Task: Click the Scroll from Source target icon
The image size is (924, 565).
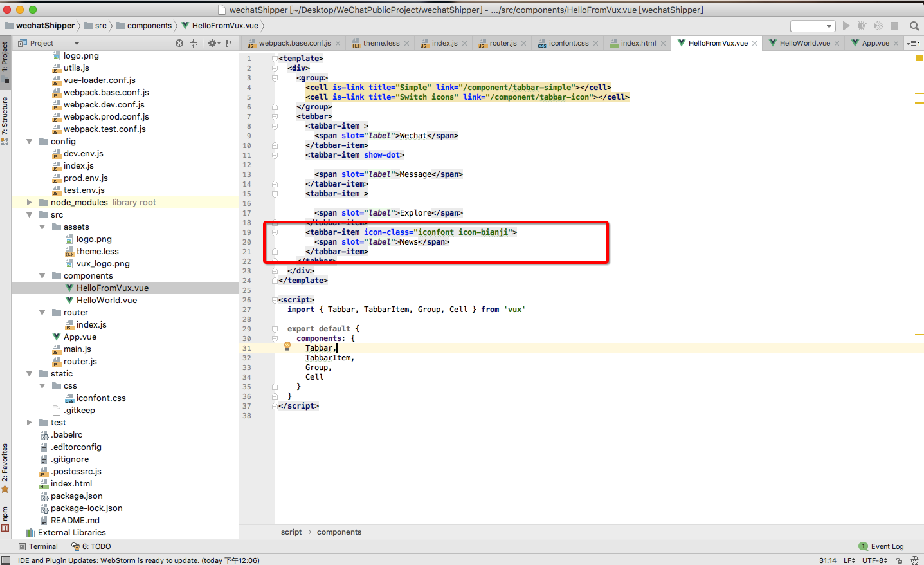Action: tap(179, 43)
